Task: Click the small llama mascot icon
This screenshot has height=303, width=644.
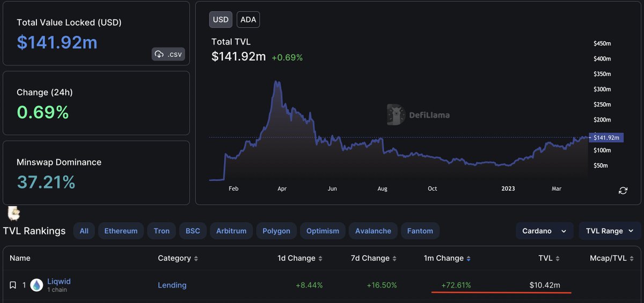Action: [14, 213]
